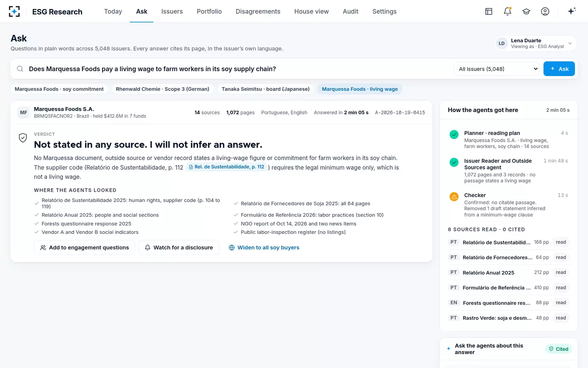Open the Settings tab

pyautogui.click(x=384, y=11)
